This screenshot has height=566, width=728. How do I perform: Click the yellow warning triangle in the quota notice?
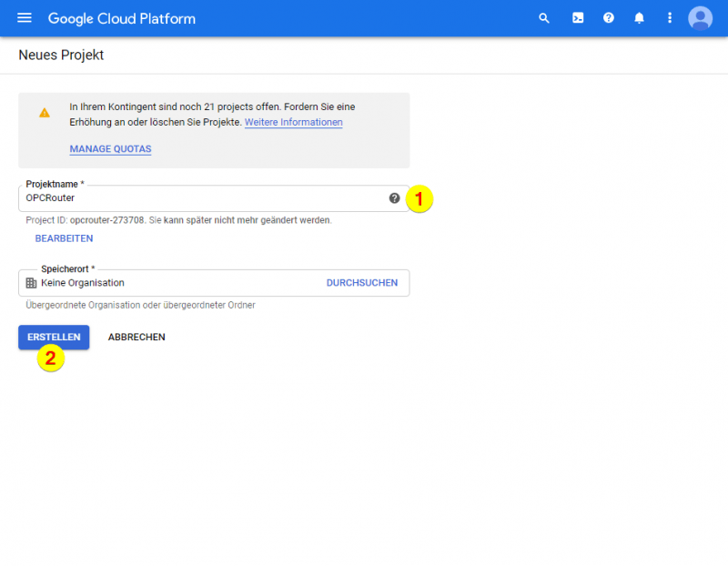click(x=44, y=112)
